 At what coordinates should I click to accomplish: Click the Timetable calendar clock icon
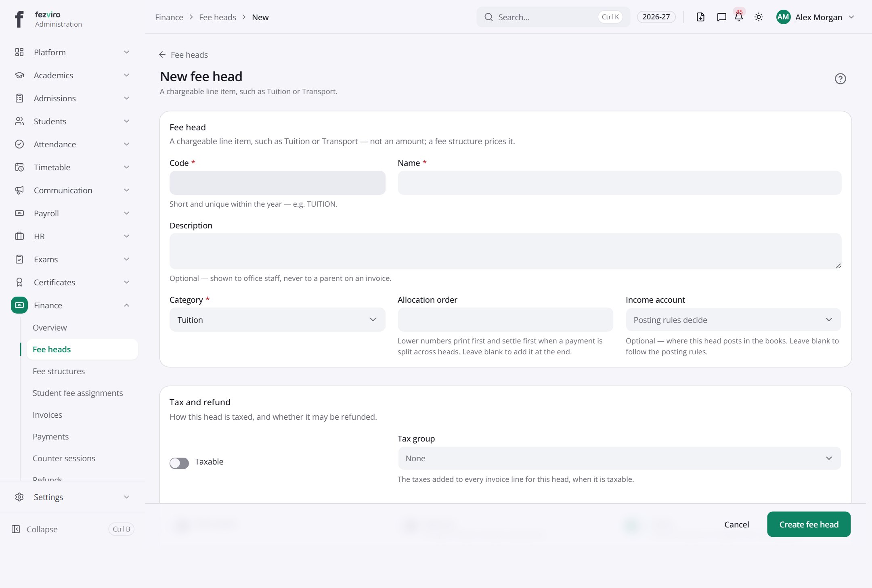(19, 167)
